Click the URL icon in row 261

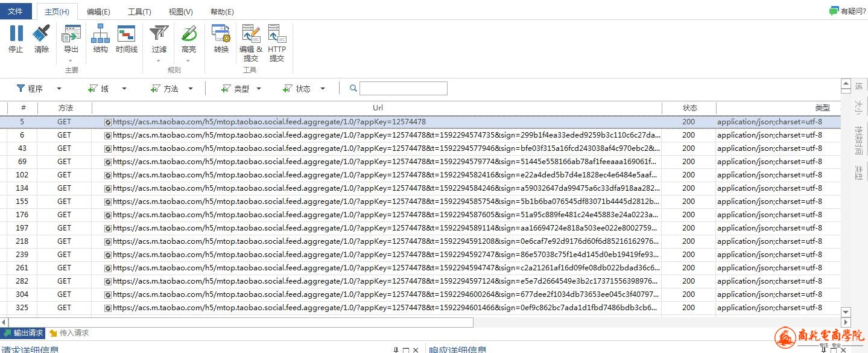coord(108,268)
